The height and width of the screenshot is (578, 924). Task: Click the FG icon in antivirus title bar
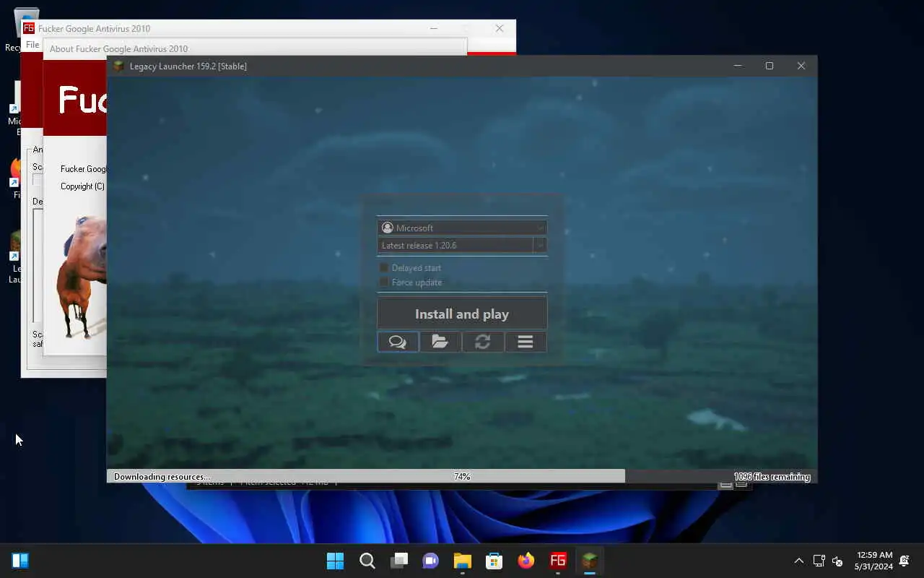point(29,28)
